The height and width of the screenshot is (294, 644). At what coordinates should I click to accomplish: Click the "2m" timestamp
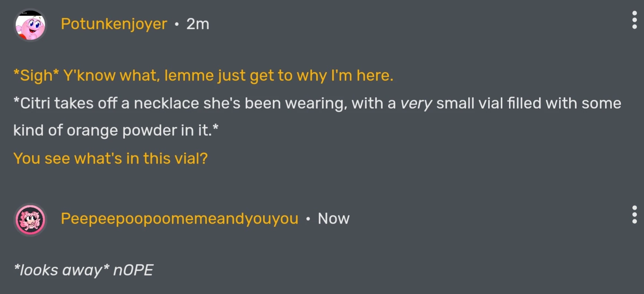coord(198,24)
